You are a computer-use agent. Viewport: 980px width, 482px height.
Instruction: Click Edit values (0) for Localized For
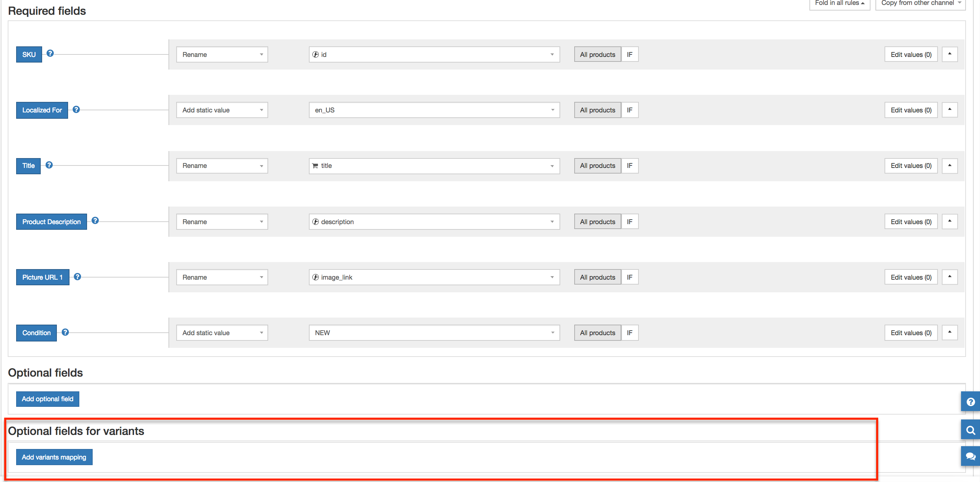click(911, 110)
